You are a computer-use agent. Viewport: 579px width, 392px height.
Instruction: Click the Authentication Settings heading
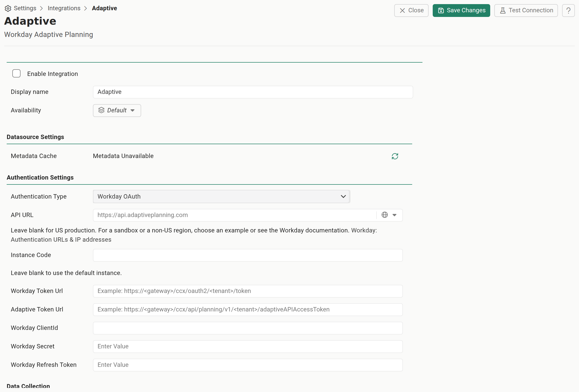(x=40, y=178)
